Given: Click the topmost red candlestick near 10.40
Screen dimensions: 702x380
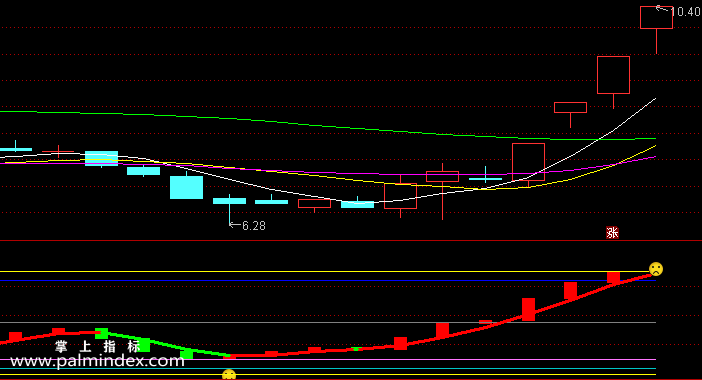Looking at the screenshot, I should pyautogui.click(x=656, y=18).
